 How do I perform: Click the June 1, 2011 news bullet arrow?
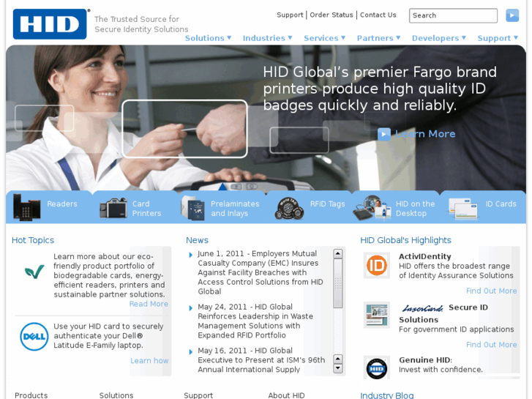pyautogui.click(x=190, y=255)
